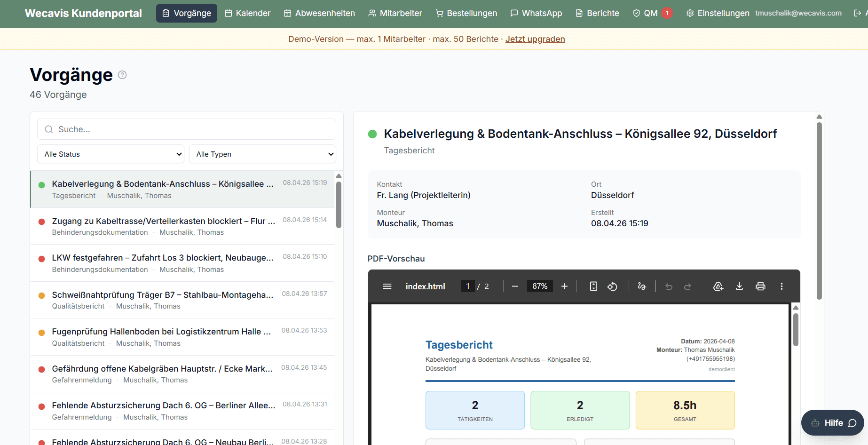Select Gefährdung offene Kabelgräben entry
This screenshot has width=868, height=445.
click(x=182, y=374)
